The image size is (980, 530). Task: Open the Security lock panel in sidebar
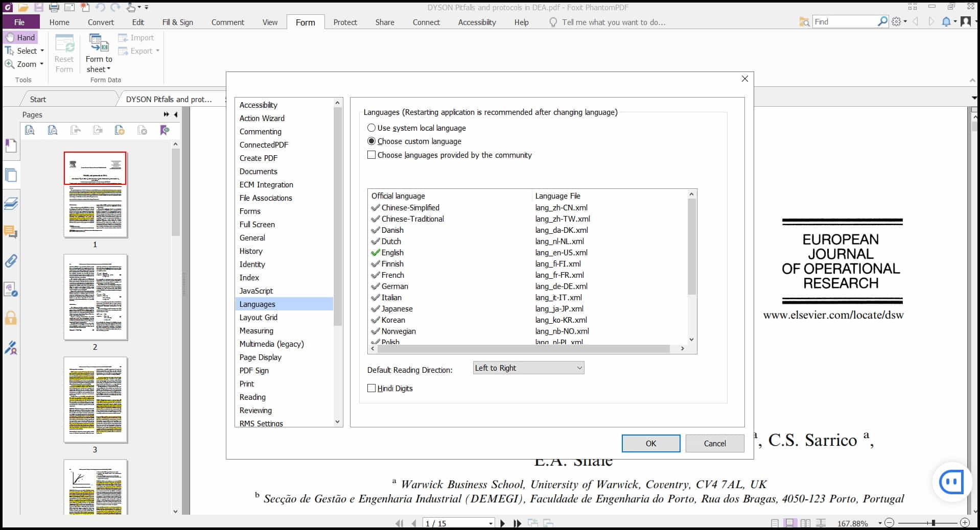11,318
